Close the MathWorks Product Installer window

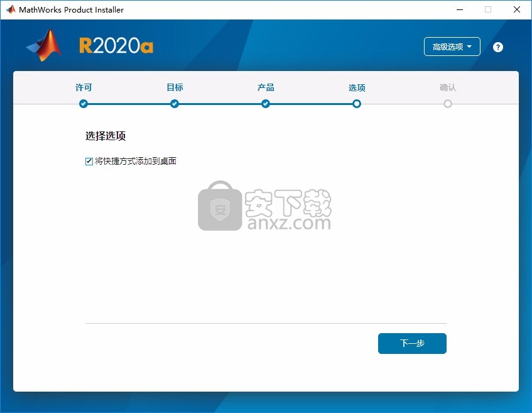tap(517, 9)
